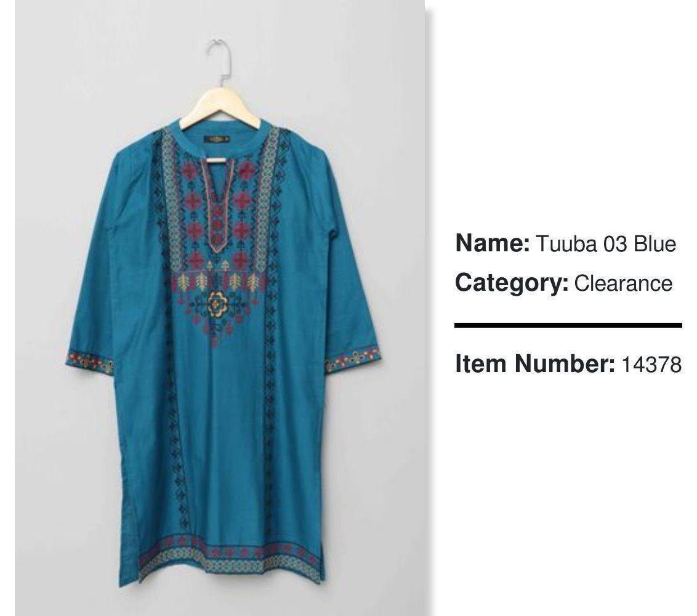Click the row of yellow leaf motifs
This screenshot has width=697, height=616.
click(218, 281)
